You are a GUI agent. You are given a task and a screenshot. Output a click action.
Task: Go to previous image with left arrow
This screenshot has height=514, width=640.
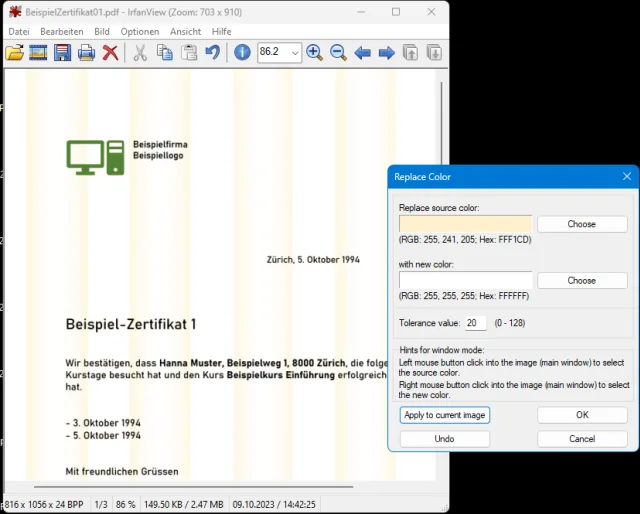[363, 53]
